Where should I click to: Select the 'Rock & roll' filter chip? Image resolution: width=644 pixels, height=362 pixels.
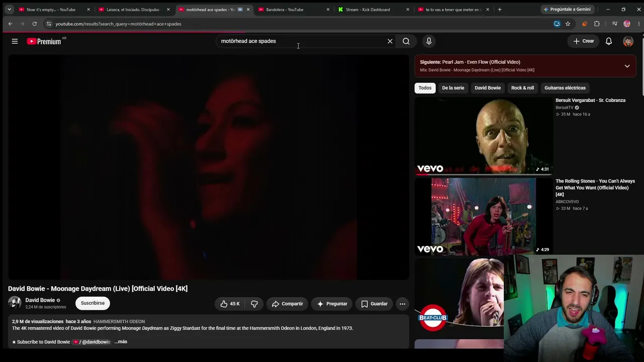523,88
